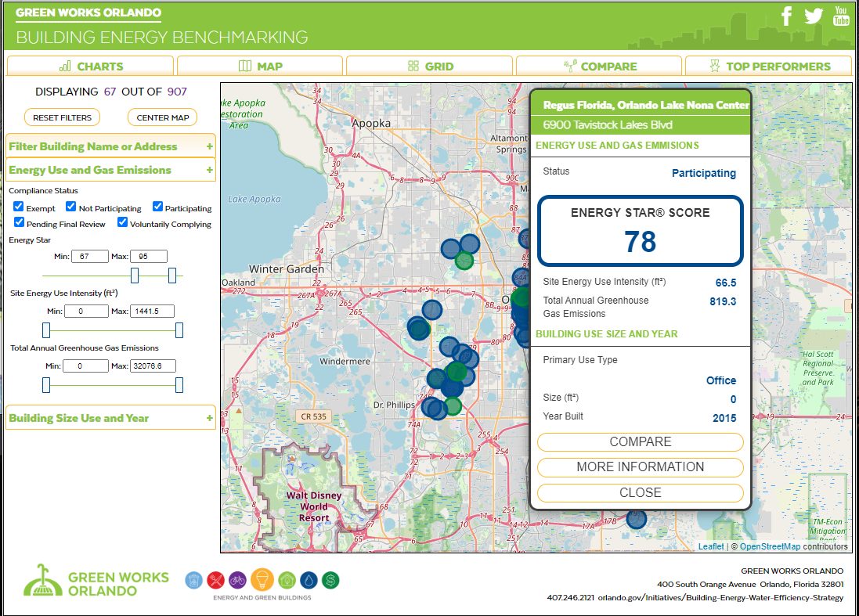Toggle the Exempt checkbox
Image resolution: width=859 pixels, height=616 pixels.
(x=19, y=207)
